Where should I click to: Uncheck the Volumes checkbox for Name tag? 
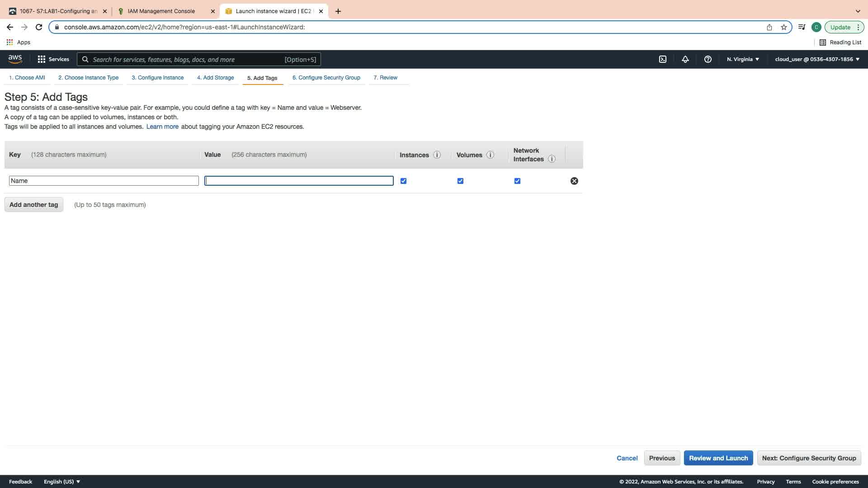460,181
